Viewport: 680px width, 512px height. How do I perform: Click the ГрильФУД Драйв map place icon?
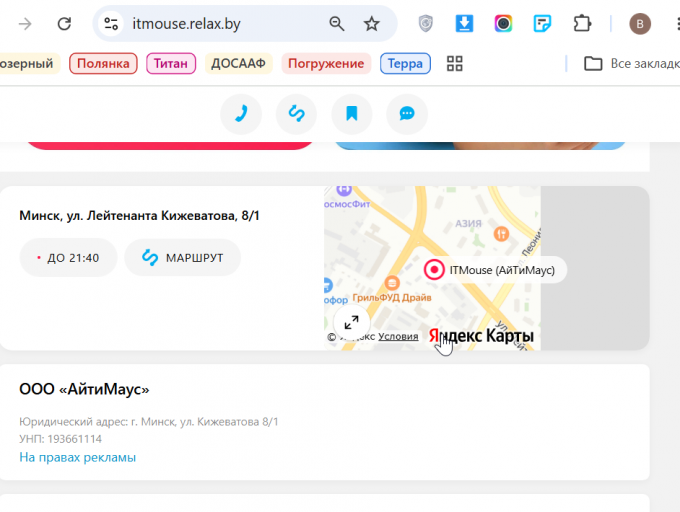click(x=392, y=283)
